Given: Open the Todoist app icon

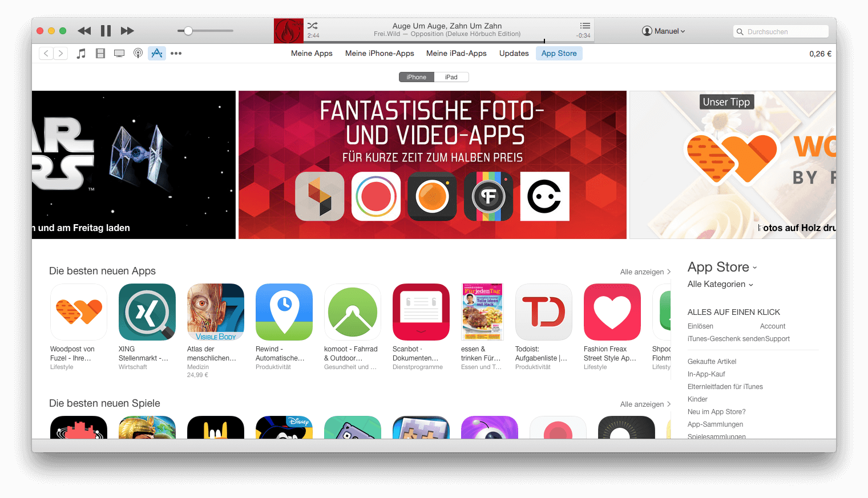Looking at the screenshot, I should 544,312.
